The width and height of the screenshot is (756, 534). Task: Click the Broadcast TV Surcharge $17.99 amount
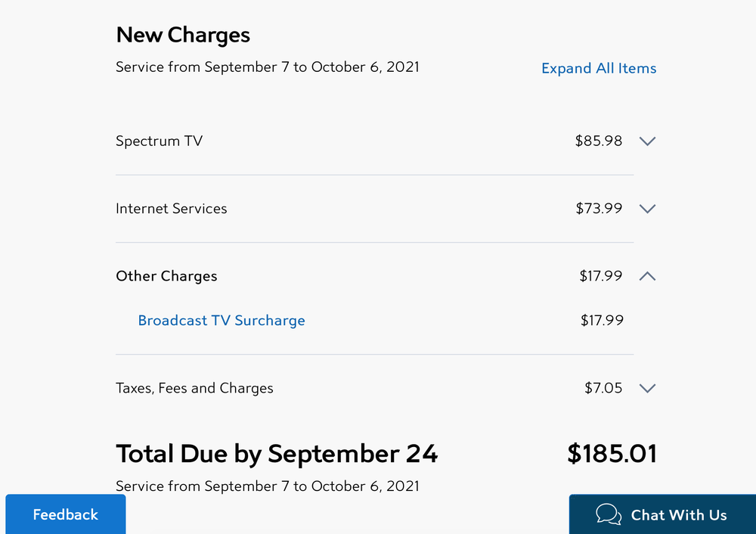coord(602,321)
